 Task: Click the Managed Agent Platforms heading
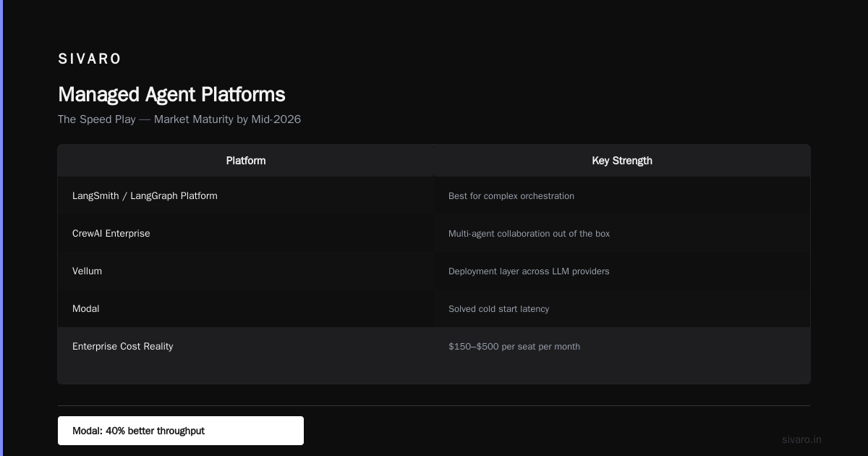pos(171,95)
